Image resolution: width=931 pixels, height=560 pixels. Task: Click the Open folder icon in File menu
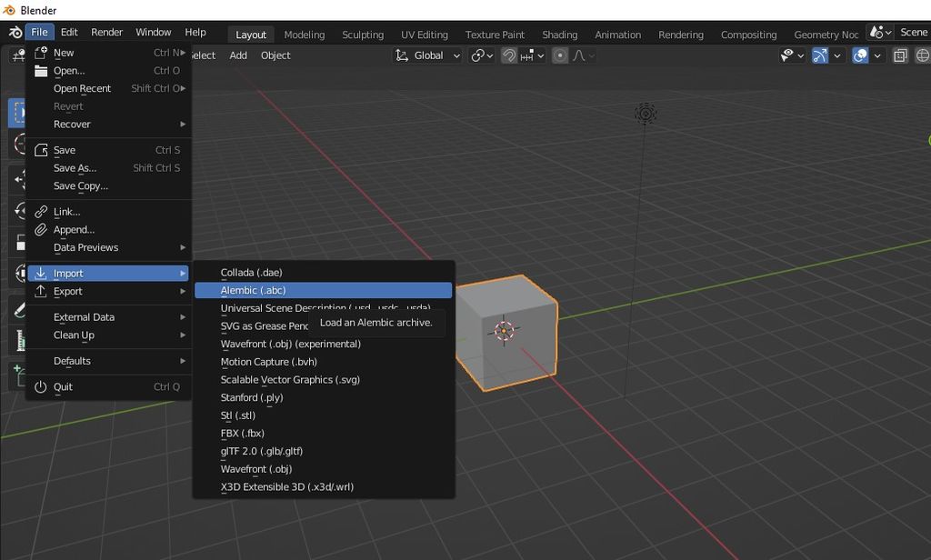(x=41, y=71)
